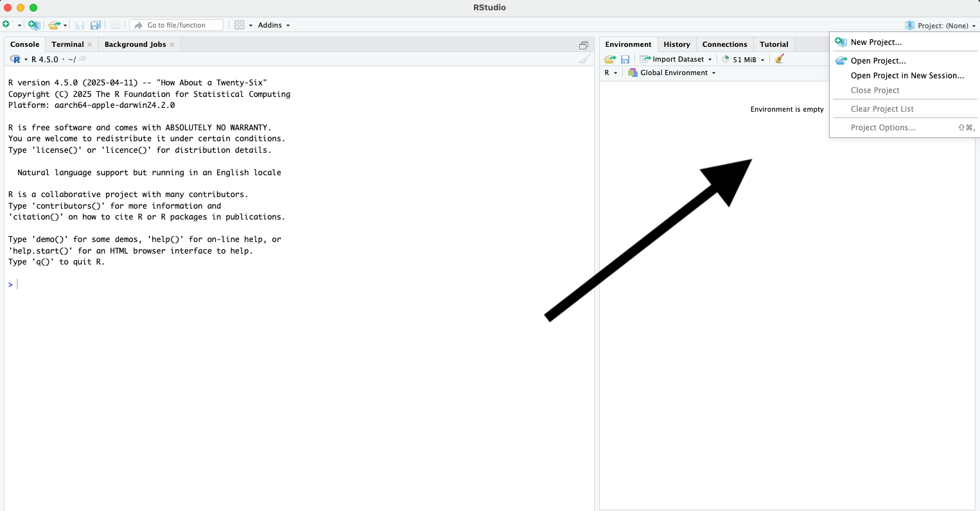Open the Import Dataset dropdown
The image size is (980, 511).
tap(677, 59)
